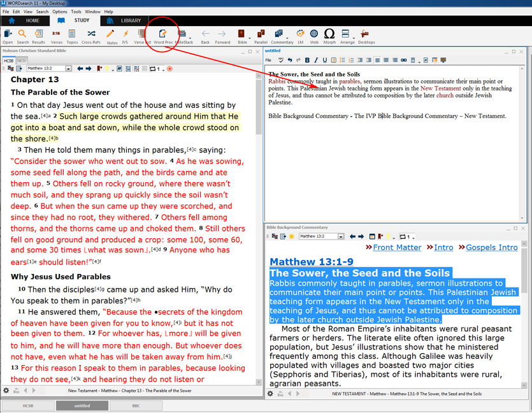532x413 pixels.
Task: Open Matthew 13:2 reference dropdown in Commentary pane
Action: point(341,236)
